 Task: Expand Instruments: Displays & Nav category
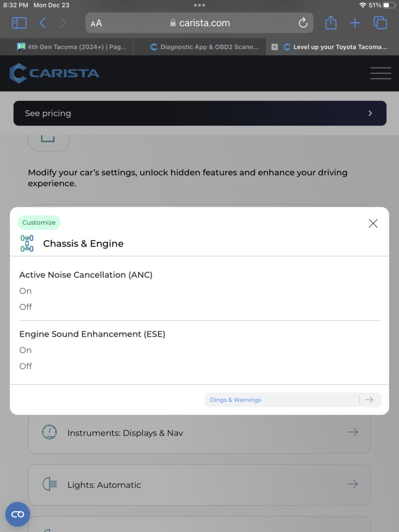point(199,433)
